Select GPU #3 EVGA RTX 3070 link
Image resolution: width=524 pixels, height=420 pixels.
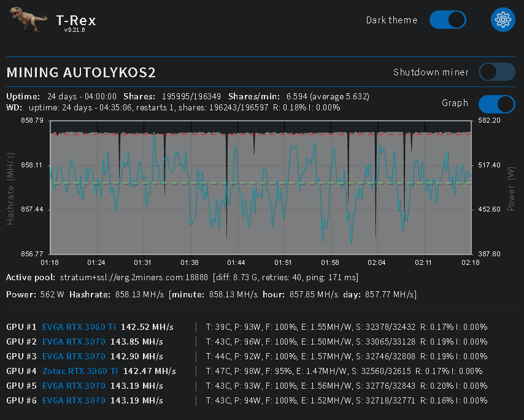coord(74,356)
